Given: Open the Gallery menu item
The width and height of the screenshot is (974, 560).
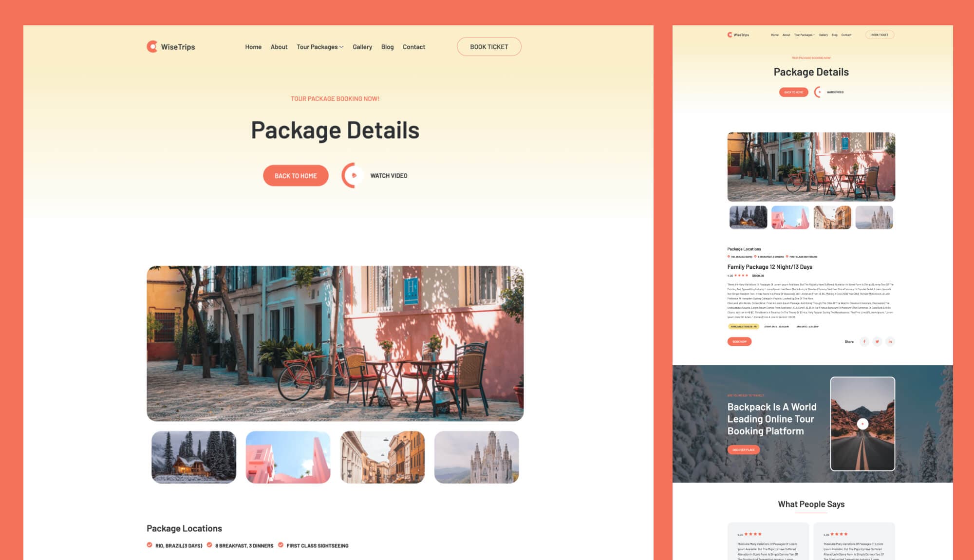Looking at the screenshot, I should tap(362, 47).
